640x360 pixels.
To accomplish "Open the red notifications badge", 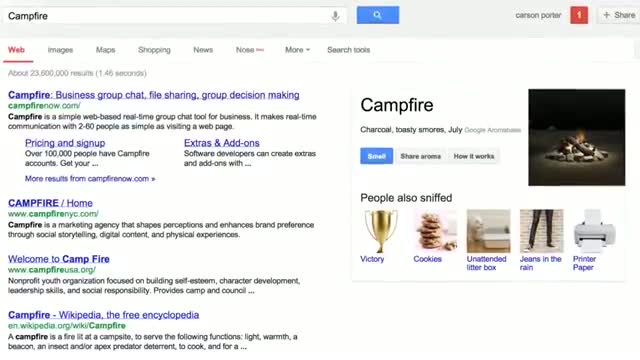I will coord(579,15).
